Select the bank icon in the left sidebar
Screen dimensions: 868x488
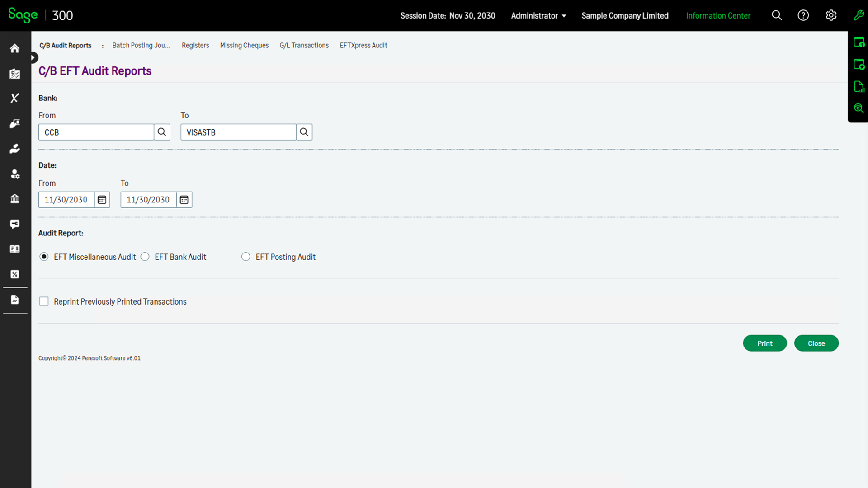[15, 199]
